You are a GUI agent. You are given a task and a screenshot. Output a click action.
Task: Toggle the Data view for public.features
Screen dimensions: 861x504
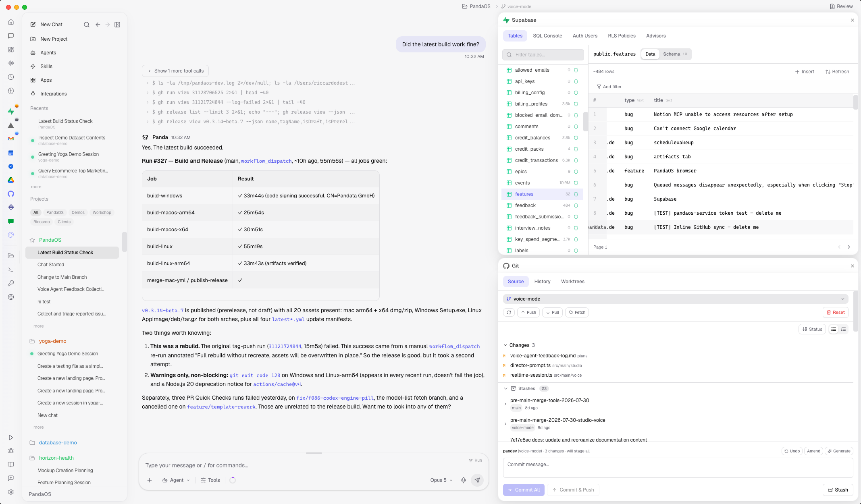click(650, 54)
